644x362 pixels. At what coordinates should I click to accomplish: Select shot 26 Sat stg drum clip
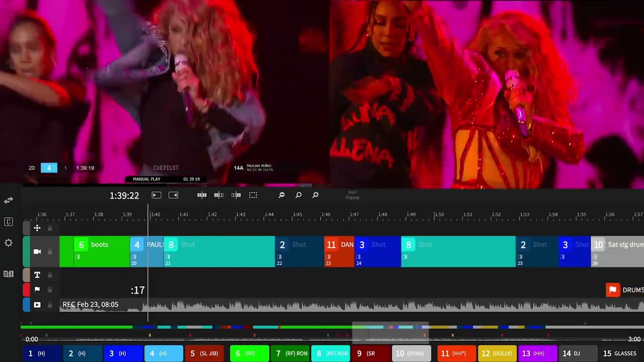coord(617,251)
